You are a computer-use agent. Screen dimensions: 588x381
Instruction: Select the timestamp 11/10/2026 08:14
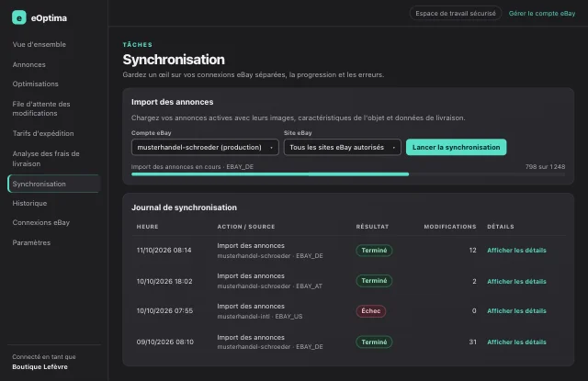(164, 251)
